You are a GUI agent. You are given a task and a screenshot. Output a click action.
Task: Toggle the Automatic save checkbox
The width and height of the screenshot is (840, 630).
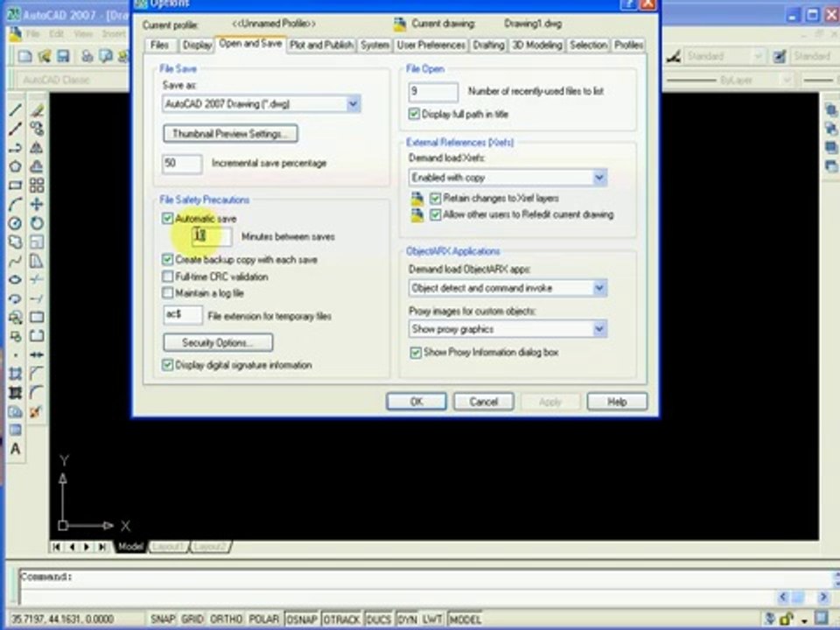coord(168,218)
